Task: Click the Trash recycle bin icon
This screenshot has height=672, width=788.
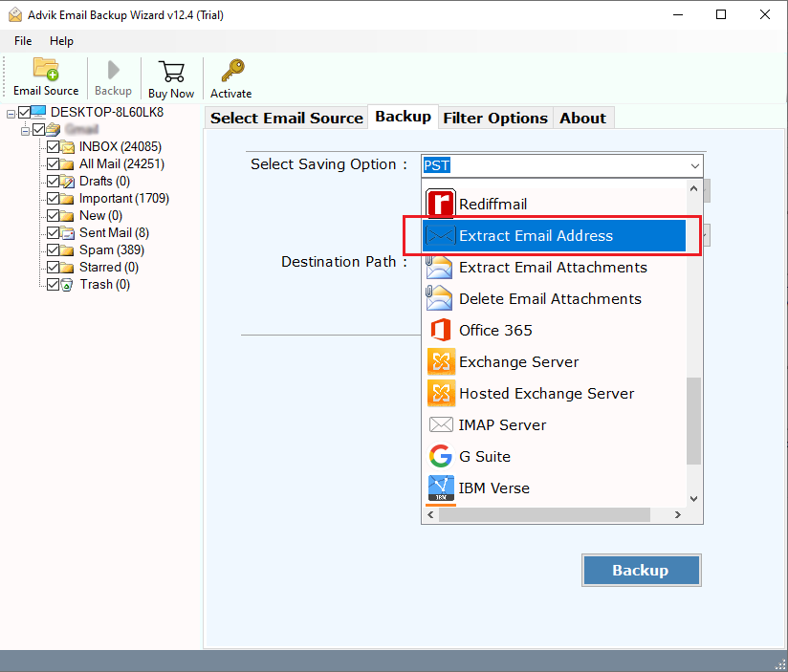Action: [x=67, y=285]
